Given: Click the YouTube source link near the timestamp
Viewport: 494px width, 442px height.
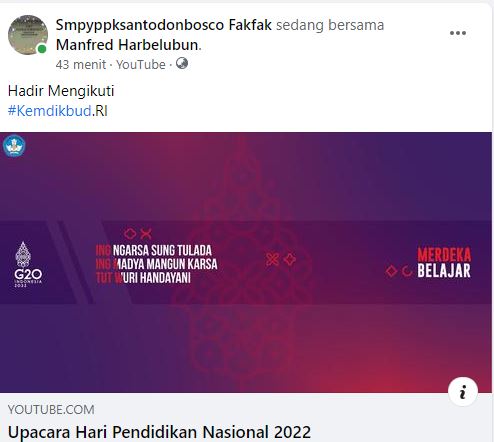Looking at the screenshot, I should click(x=141, y=64).
